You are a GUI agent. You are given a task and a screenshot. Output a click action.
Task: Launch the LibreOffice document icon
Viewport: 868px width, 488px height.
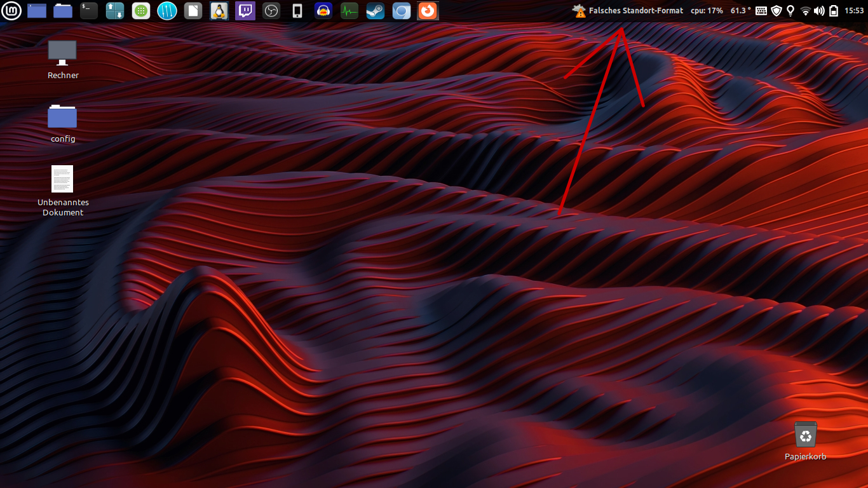click(x=193, y=10)
